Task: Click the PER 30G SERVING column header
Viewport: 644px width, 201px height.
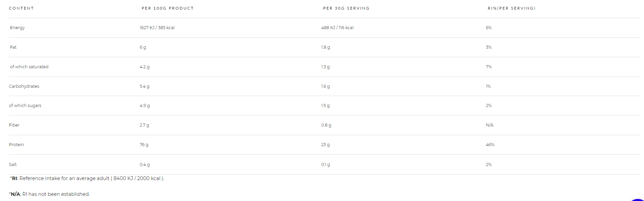Action: click(x=346, y=8)
